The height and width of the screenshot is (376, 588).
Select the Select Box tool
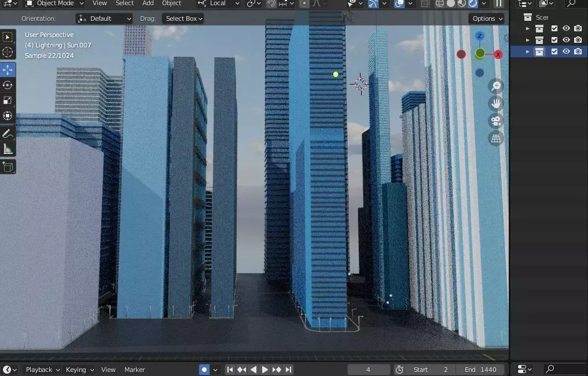pos(8,37)
